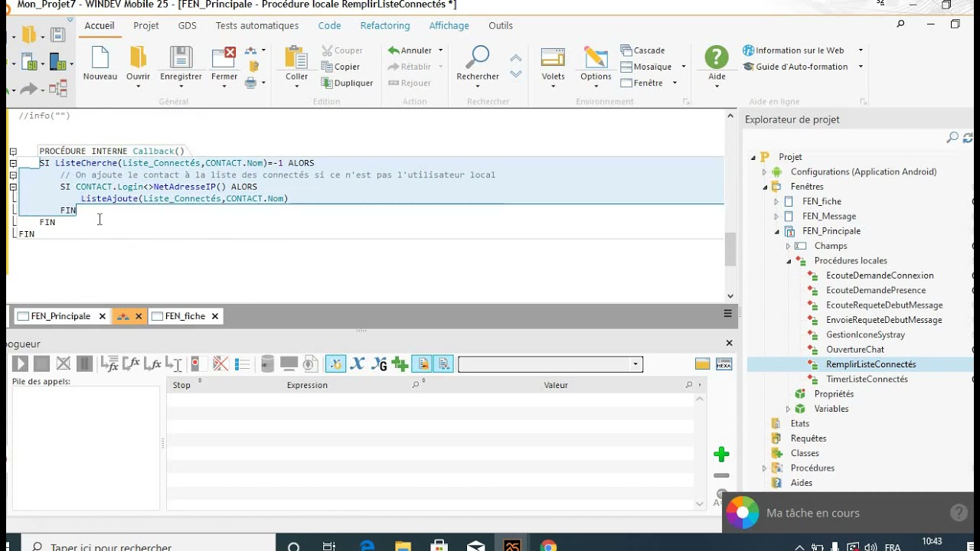Expand the FEN_Message tree node

776,217
